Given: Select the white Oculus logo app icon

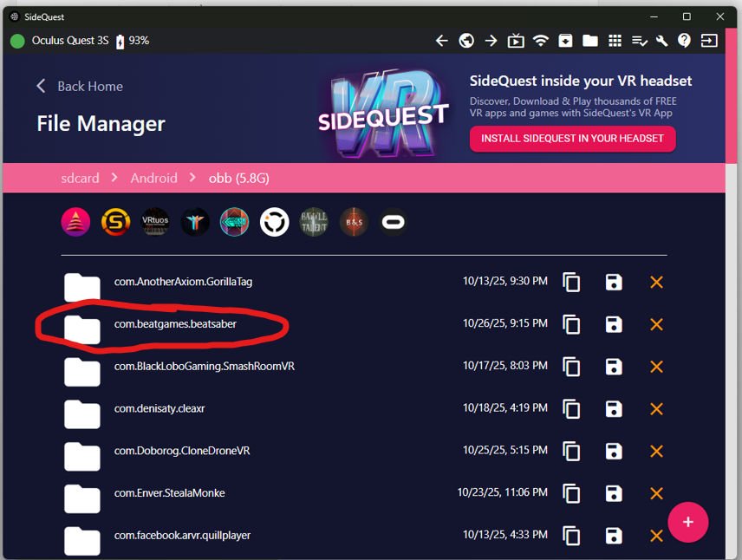Looking at the screenshot, I should 394,222.
